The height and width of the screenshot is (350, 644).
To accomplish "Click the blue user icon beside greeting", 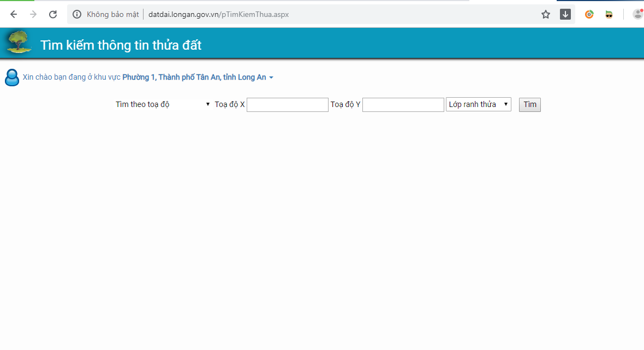I will pyautogui.click(x=12, y=78).
